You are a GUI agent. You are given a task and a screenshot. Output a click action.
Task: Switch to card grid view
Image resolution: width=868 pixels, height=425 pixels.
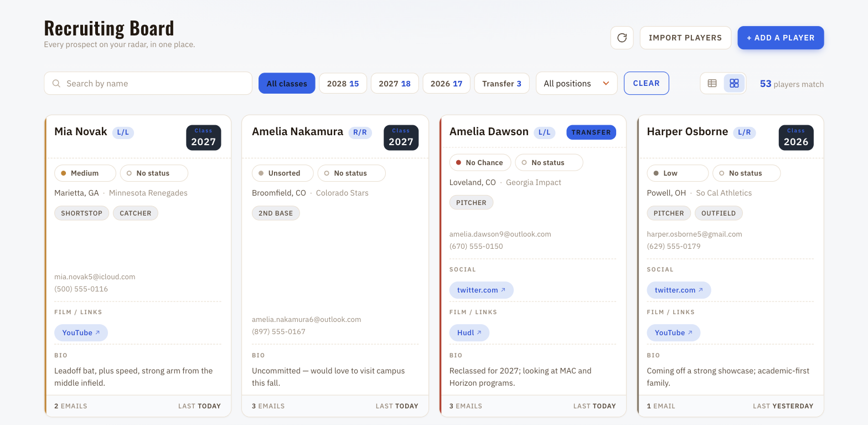734,84
